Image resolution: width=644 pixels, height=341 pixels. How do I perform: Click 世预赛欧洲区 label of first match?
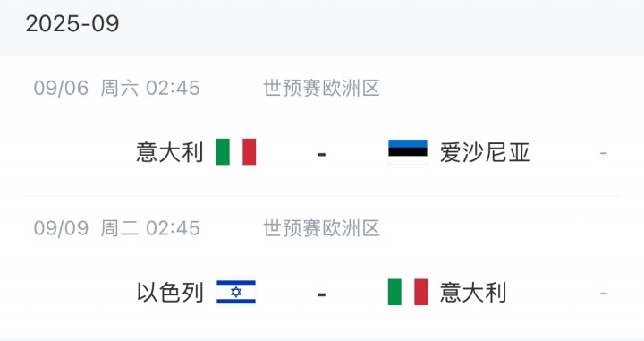(321, 88)
